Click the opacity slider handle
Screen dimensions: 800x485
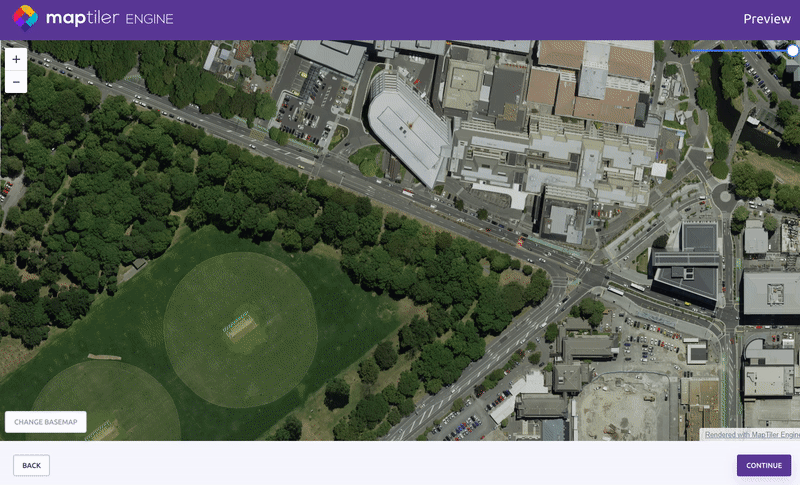click(x=792, y=50)
